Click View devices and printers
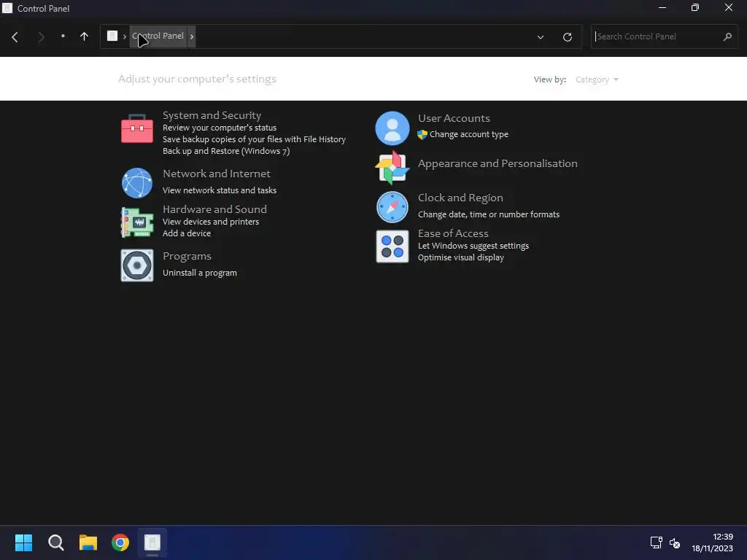747x560 pixels. (211, 222)
